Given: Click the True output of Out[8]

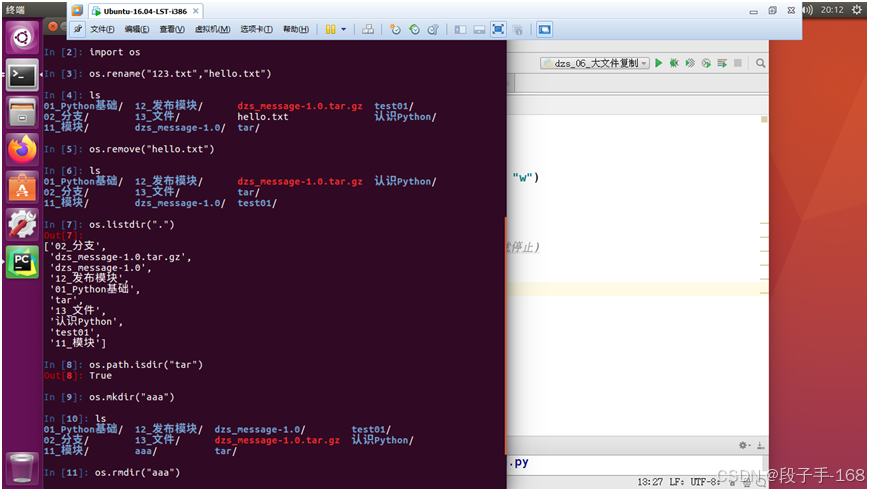Looking at the screenshot, I should click(x=100, y=376).
